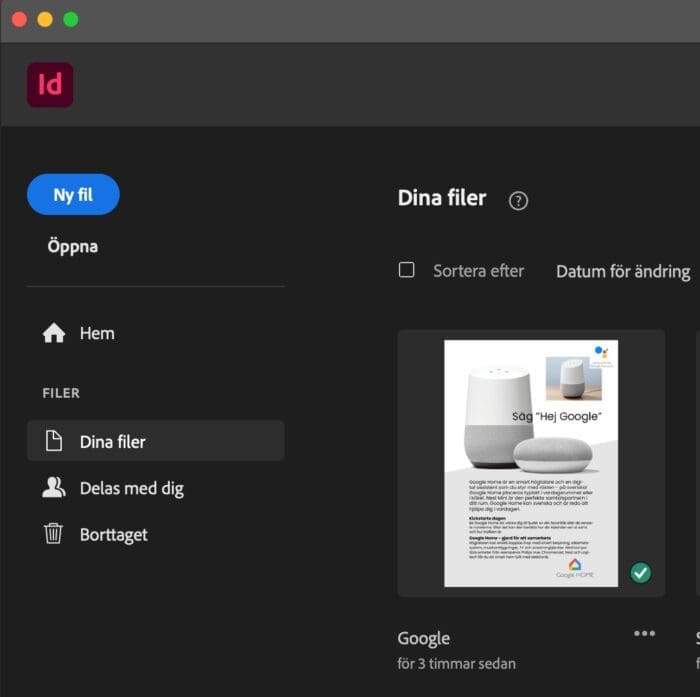Close the window with the red button

[19, 20]
